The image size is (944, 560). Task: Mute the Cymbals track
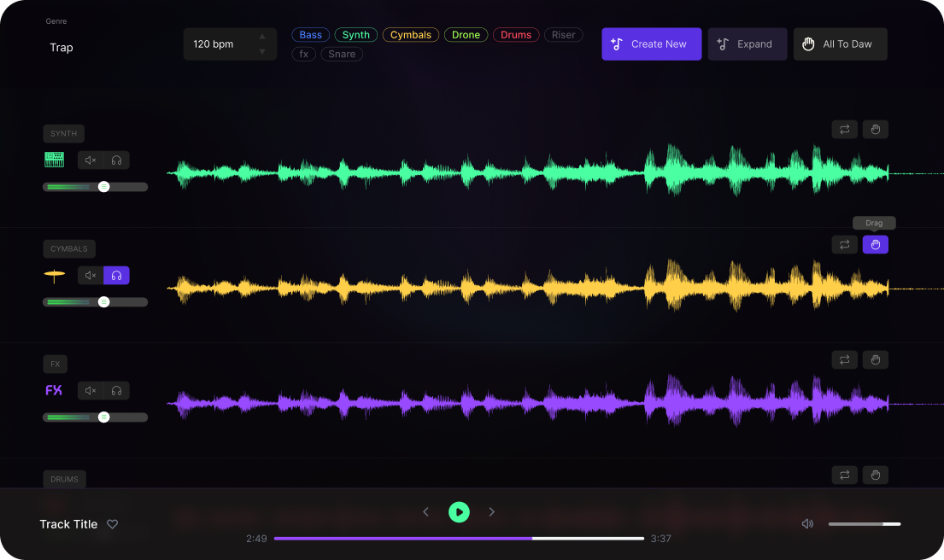click(x=91, y=276)
